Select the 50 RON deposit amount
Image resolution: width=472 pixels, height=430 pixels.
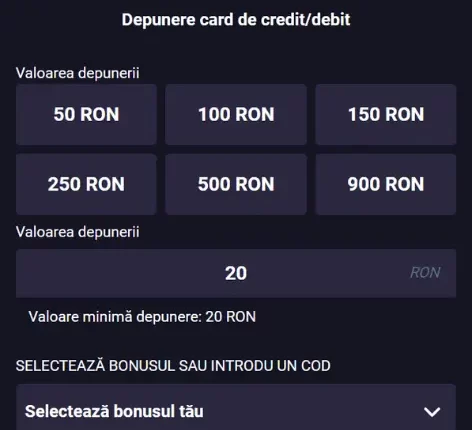86,114
